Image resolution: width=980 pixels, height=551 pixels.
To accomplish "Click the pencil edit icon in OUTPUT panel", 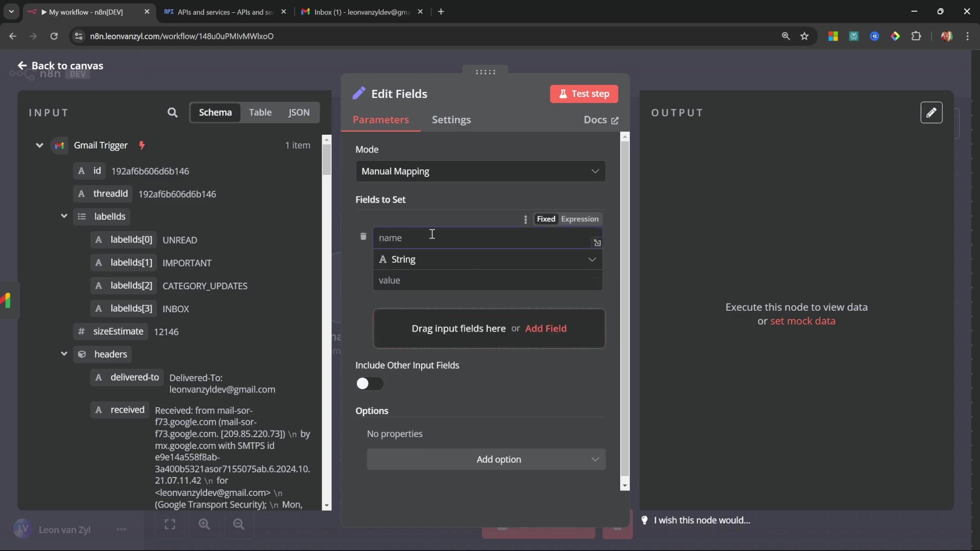I will coord(931,113).
